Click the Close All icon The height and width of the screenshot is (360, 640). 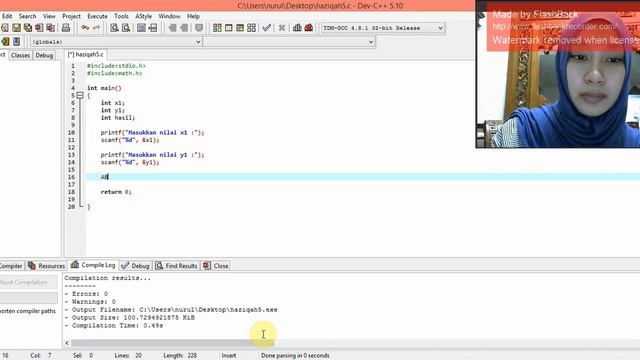coord(51,28)
